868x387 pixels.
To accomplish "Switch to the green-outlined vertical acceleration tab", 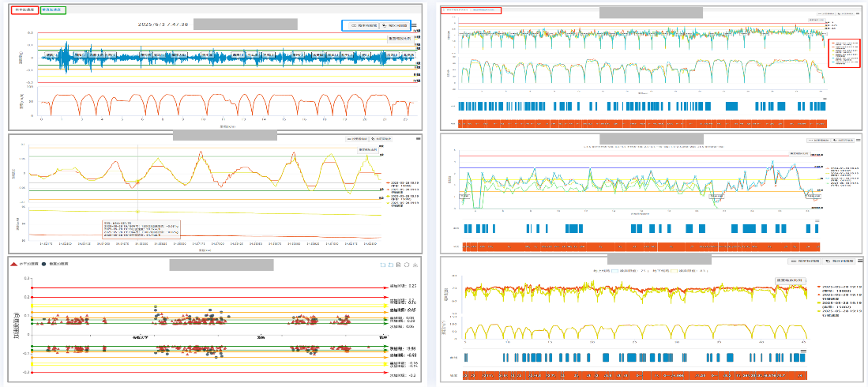I will coord(52,10).
